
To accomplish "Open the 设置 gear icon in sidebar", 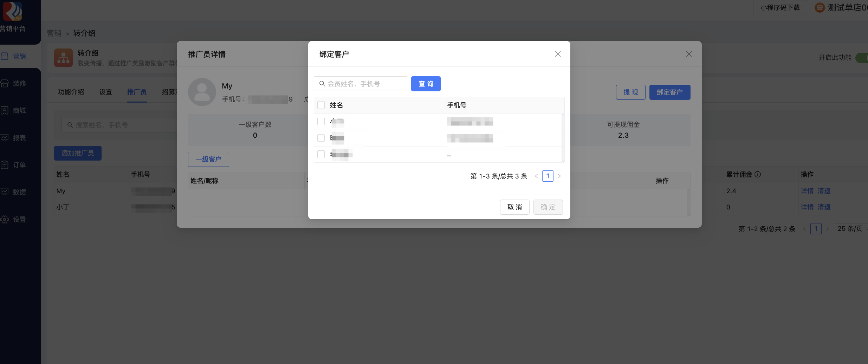I will click(5, 220).
